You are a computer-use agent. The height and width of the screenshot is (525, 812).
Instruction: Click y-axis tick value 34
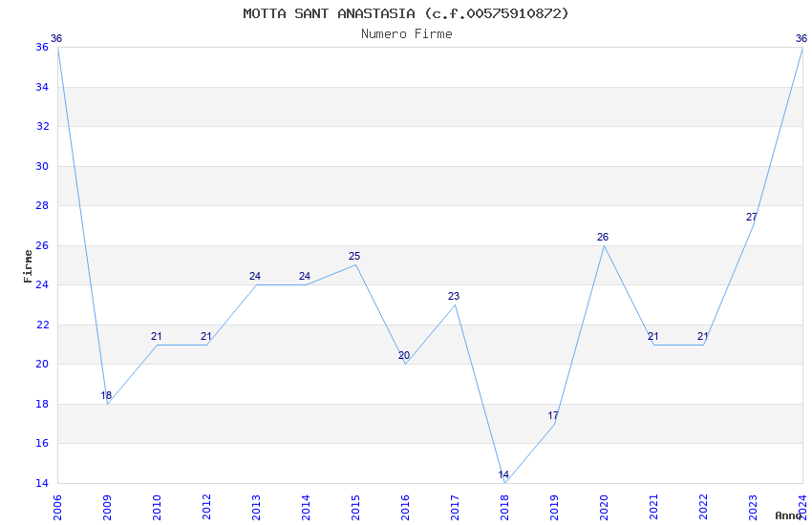click(42, 87)
